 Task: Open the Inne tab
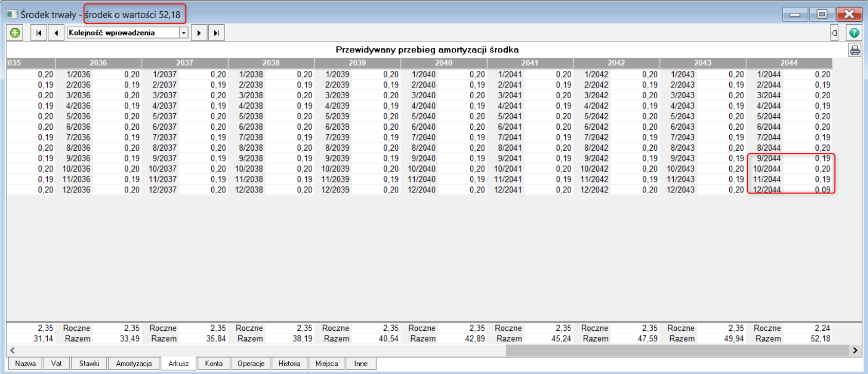[x=361, y=364]
